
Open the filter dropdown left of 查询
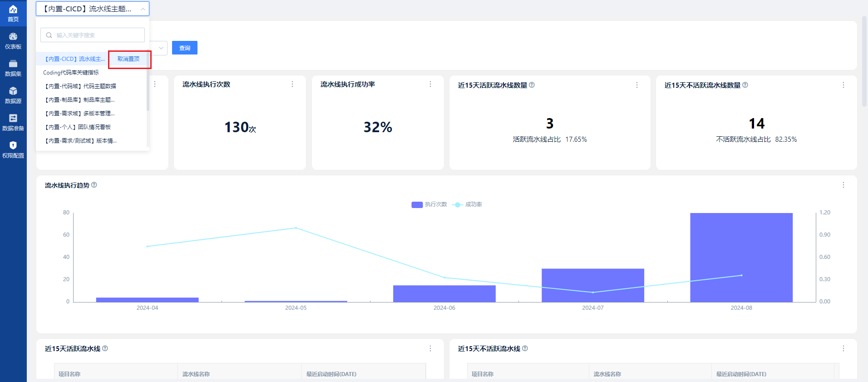(160, 48)
